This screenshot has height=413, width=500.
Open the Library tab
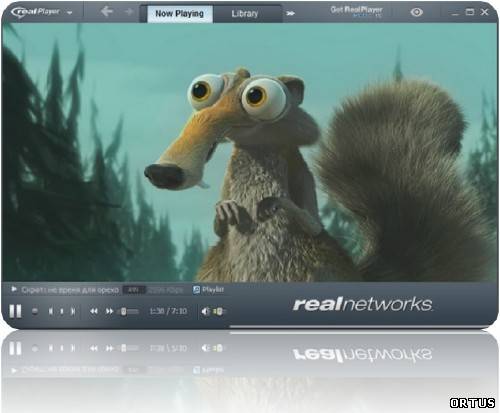[245, 14]
